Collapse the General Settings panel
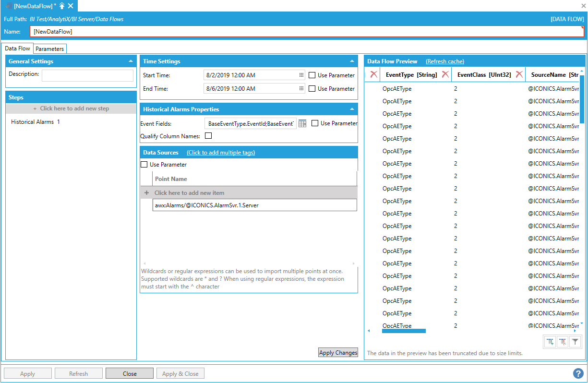This screenshot has height=383, width=588. click(x=131, y=61)
